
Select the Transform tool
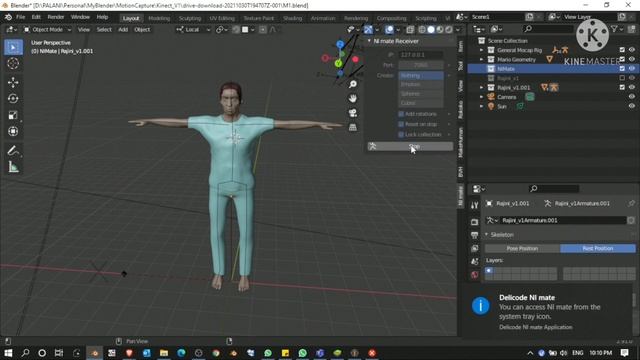point(13,131)
